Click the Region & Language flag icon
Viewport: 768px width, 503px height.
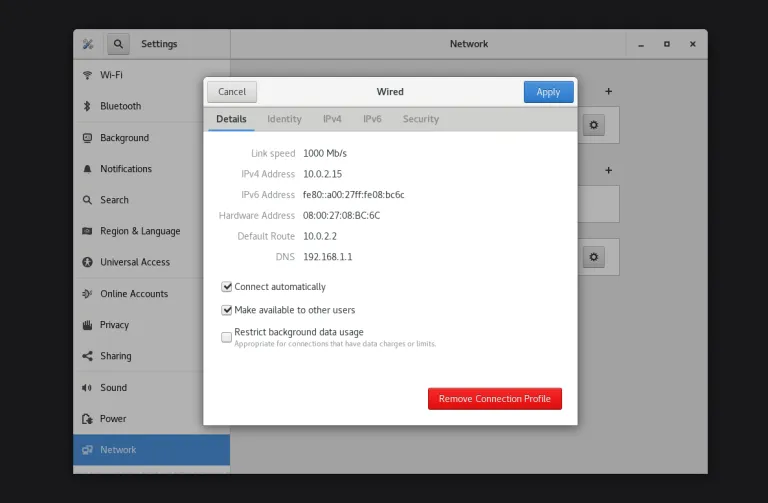[87, 231]
